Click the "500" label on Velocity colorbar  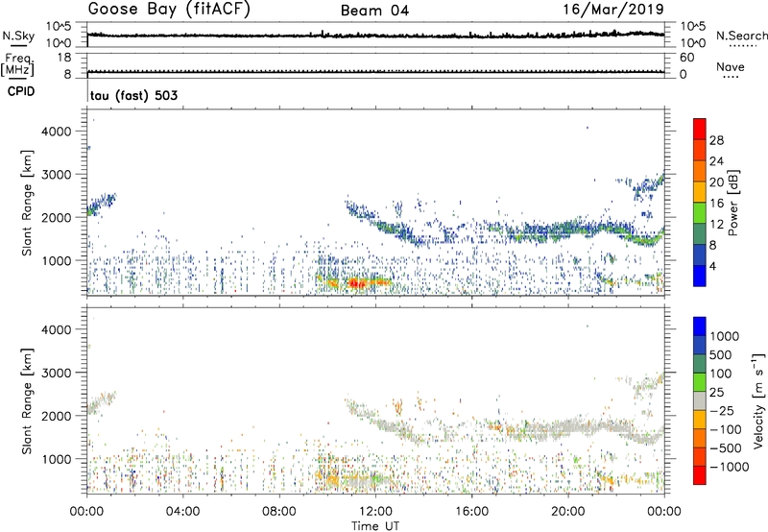pyautogui.click(x=721, y=354)
